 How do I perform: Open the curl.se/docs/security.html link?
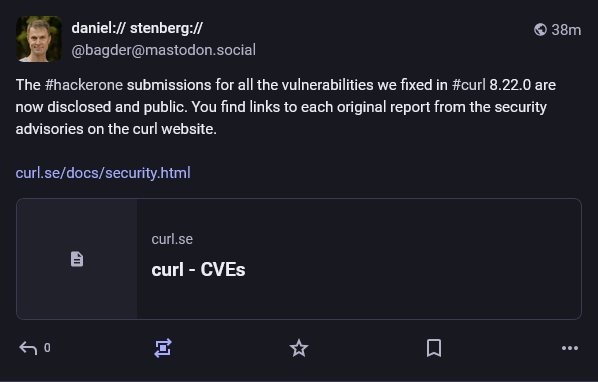[x=103, y=173]
